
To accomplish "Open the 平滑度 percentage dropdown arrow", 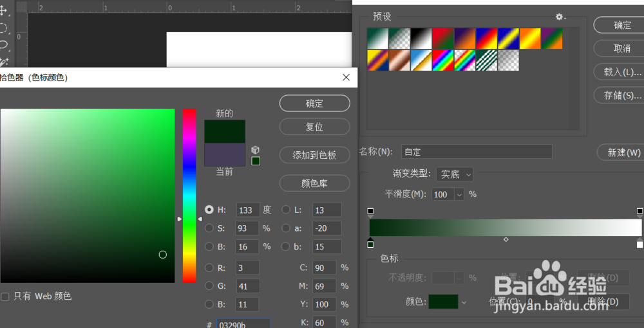I will pos(459,194).
